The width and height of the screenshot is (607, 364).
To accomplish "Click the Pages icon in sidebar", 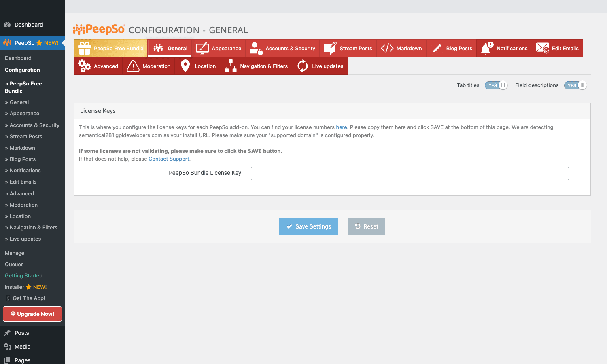I will click(x=7, y=360).
